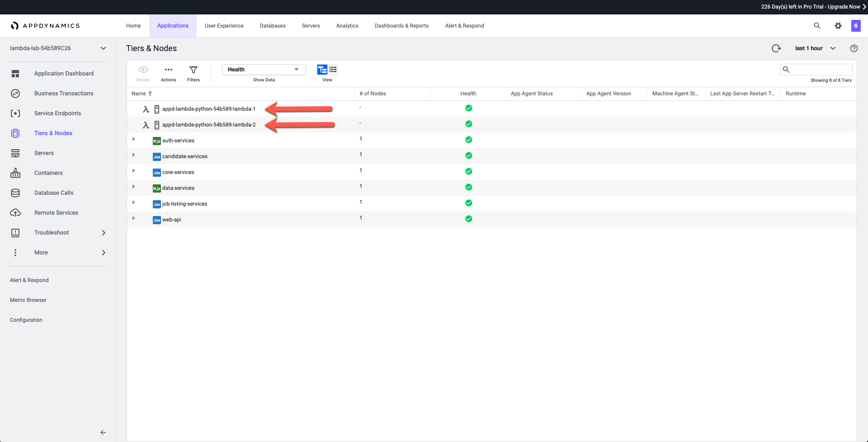868x442 pixels.
Task: Click the Details eye icon
Action: coord(143,70)
